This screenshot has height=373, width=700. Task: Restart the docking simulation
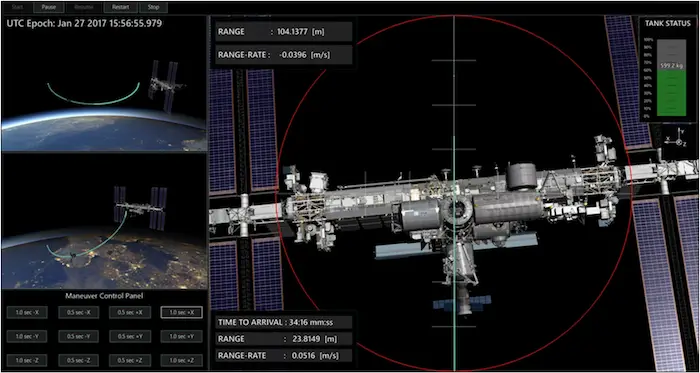121,8
